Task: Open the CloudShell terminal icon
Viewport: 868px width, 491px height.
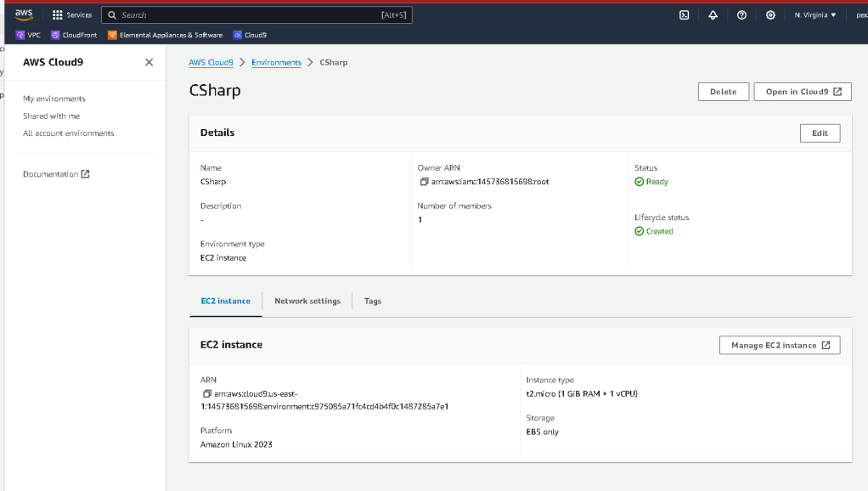Action: click(685, 15)
